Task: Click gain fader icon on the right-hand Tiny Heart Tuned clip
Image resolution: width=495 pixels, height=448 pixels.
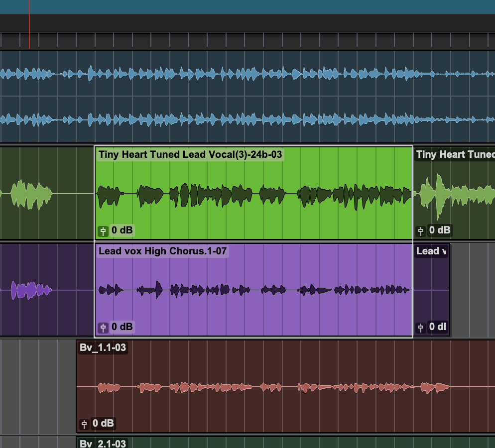Action: click(421, 230)
